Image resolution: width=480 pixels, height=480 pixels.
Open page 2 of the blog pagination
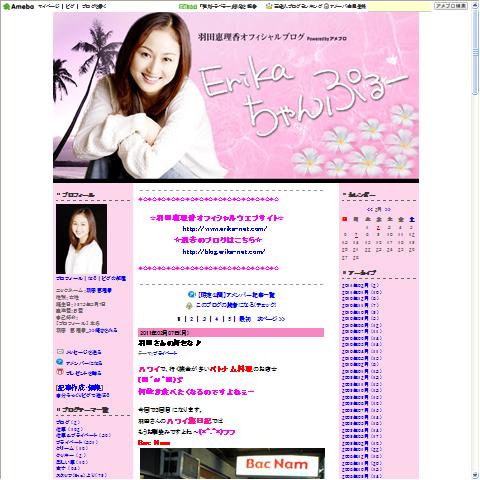[192, 319]
